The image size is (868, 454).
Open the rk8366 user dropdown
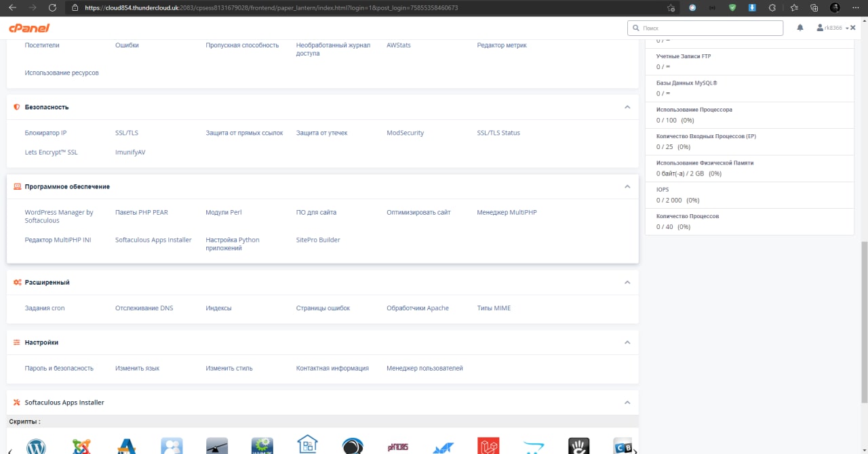pyautogui.click(x=833, y=28)
